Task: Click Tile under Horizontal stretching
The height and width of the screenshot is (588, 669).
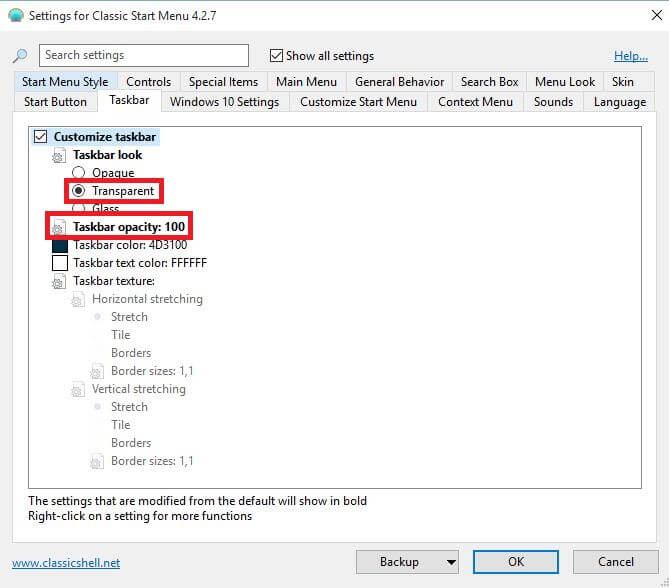Action: point(121,335)
